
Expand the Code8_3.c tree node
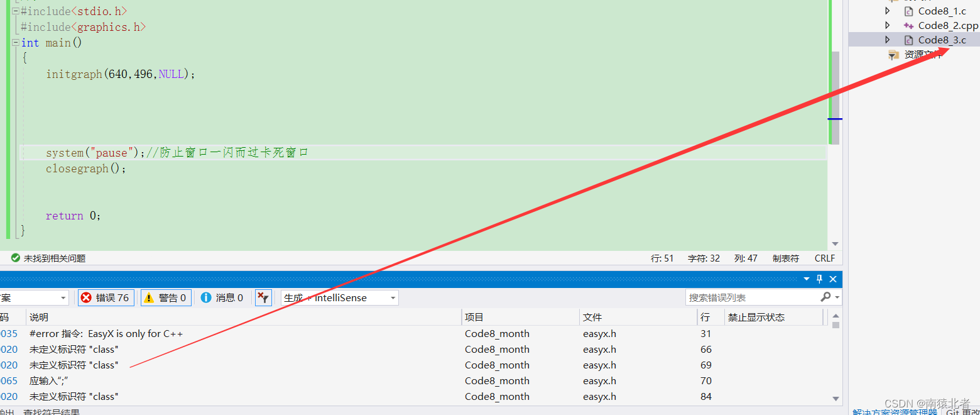(887, 40)
